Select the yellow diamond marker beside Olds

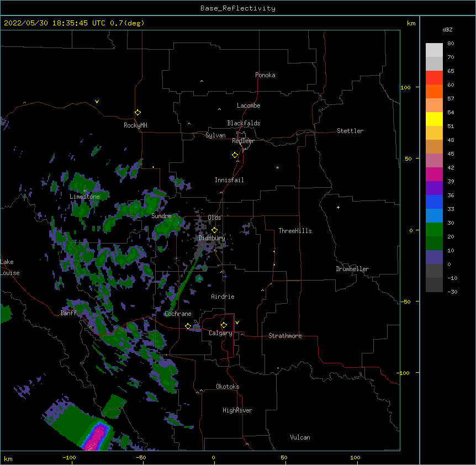point(214,230)
